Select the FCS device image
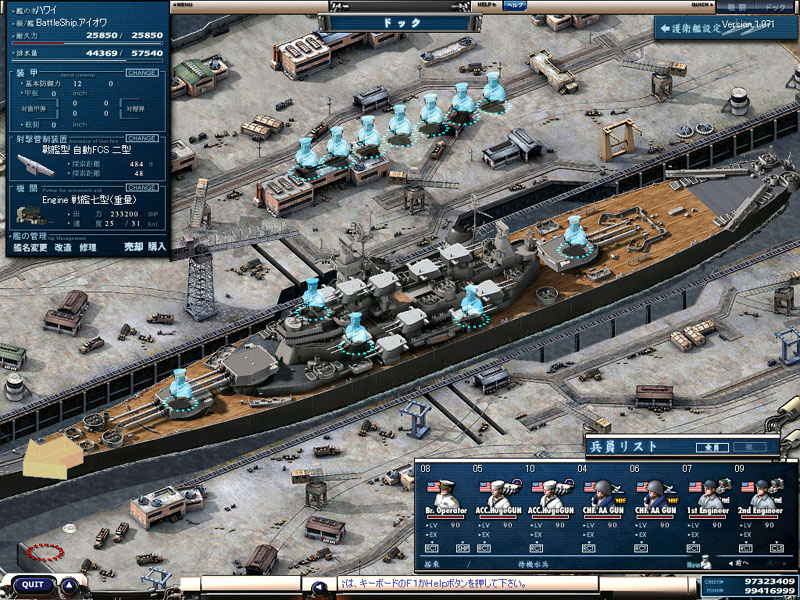800x600 pixels. 36,165
